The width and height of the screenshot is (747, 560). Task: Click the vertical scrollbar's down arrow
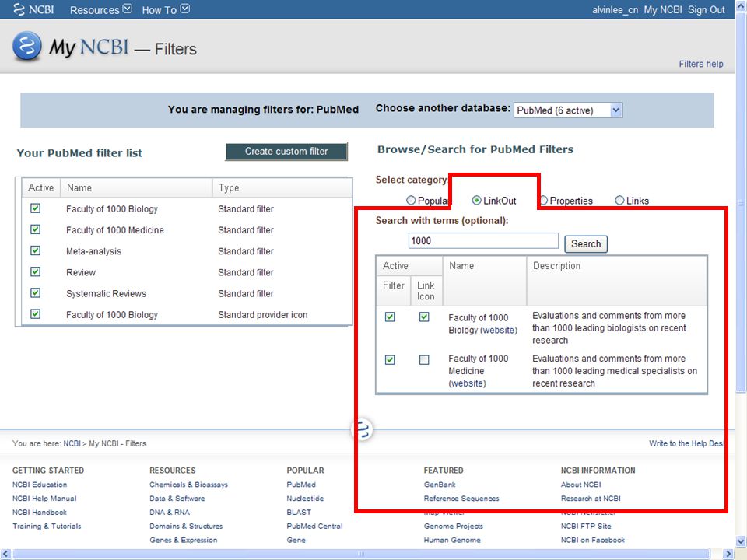[741, 541]
